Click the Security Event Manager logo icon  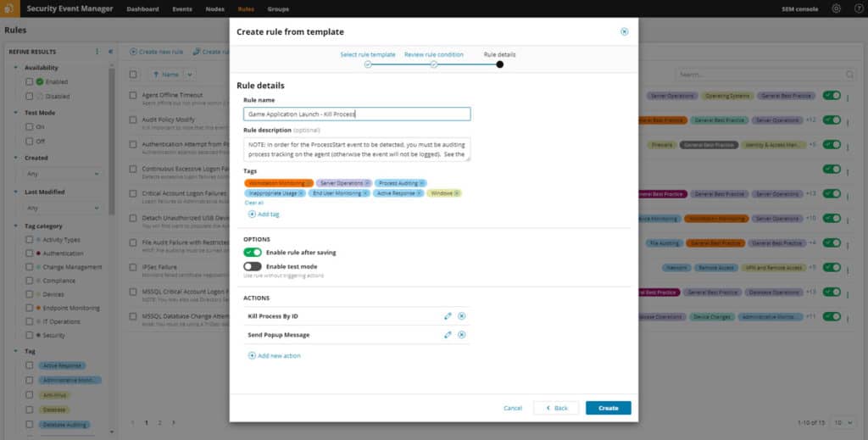tap(10, 8)
